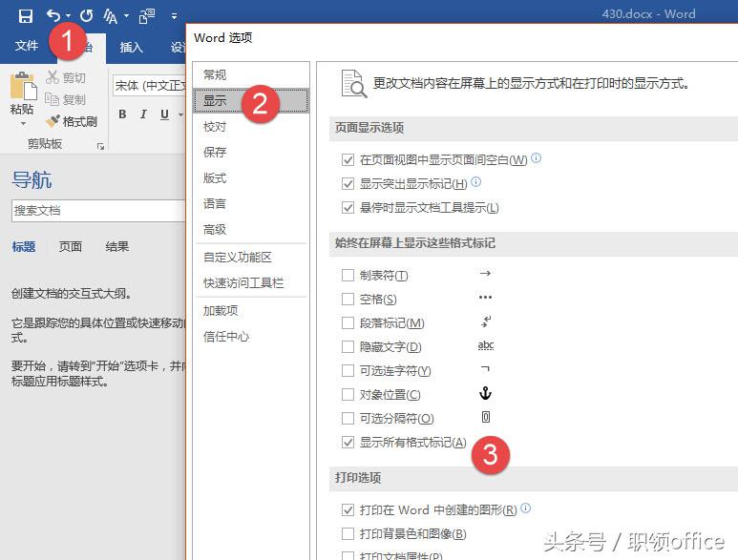Select 常规 in Word Options sidebar

[251, 74]
